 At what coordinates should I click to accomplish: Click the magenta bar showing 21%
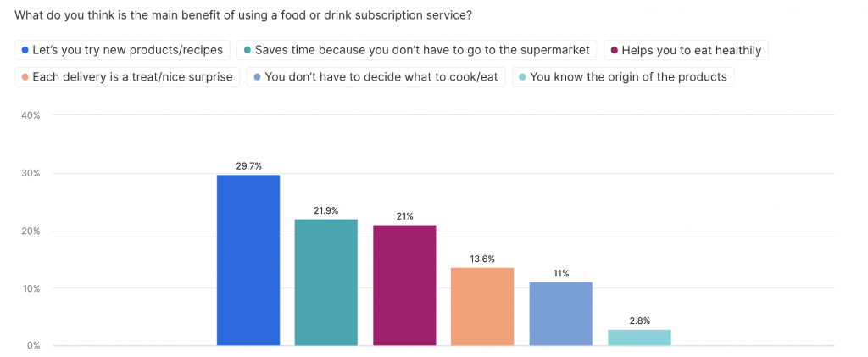404,285
